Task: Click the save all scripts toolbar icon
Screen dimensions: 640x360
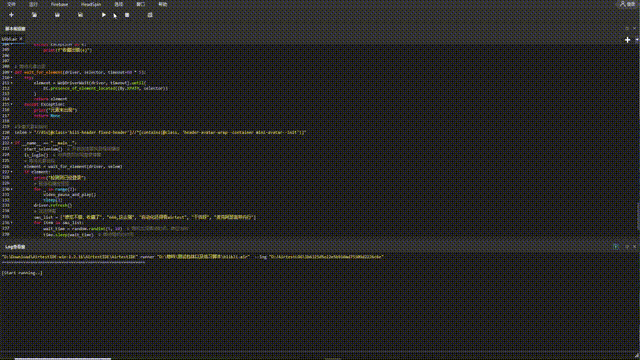Action: [80, 15]
